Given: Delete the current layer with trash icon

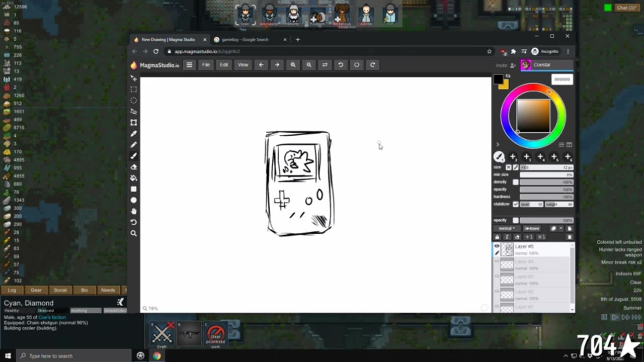Looking at the screenshot, I should (x=569, y=237).
